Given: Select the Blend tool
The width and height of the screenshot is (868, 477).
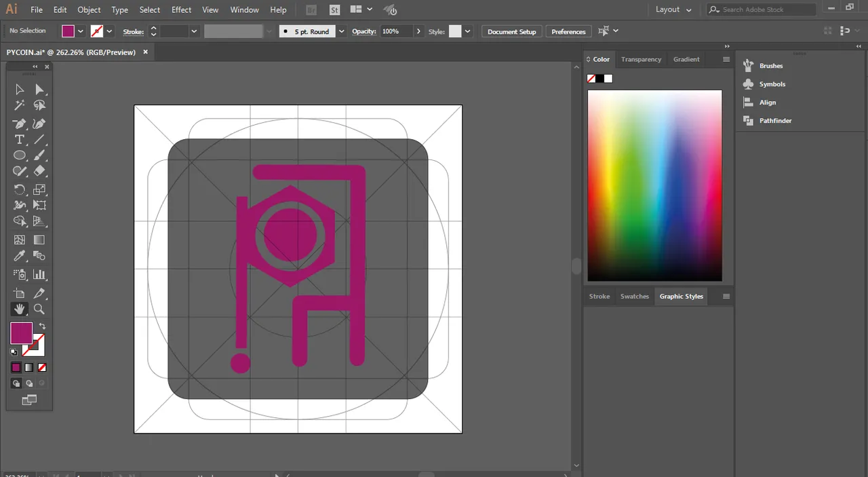Looking at the screenshot, I should (x=39, y=256).
